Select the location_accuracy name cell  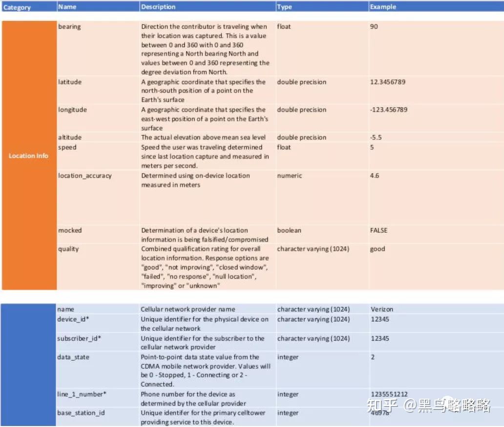coord(85,176)
